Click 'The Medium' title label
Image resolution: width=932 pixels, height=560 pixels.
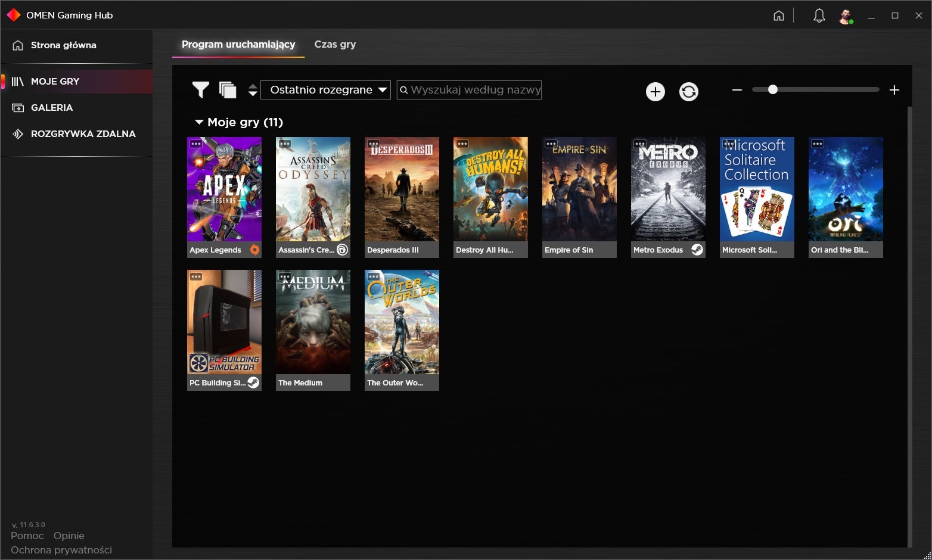(x=300, y=383)
